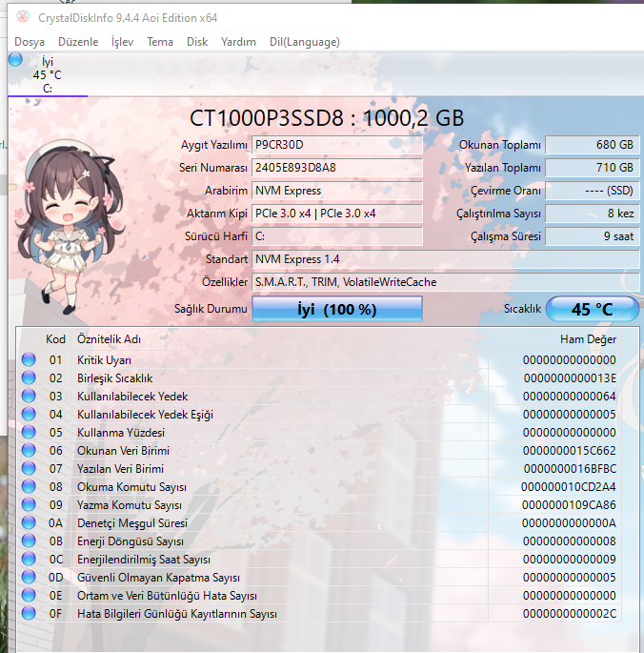This screenshot has width=644, height=653.
Task: Click the Aktarım Kipi field PCIe 3.0 x4
Action: pyautogui.click(x=337, y=214)
